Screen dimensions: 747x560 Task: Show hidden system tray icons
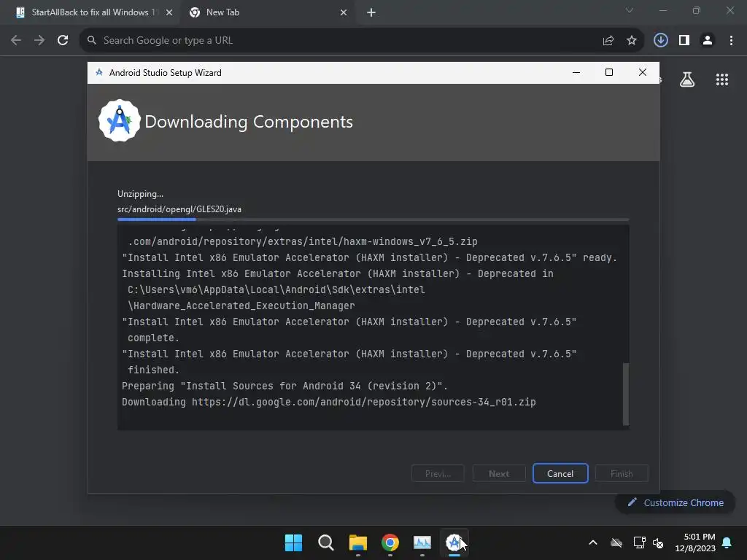point(593,542)
